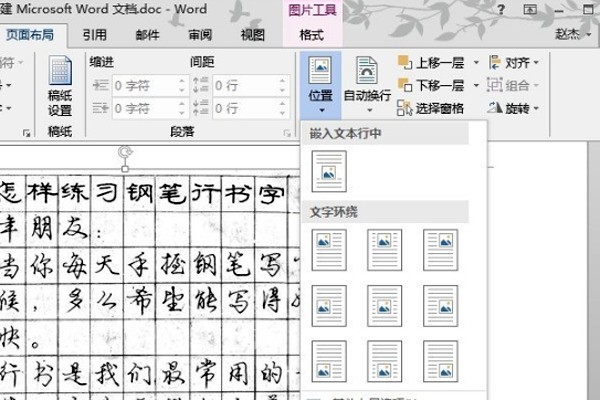Select bottom-center text wrapping position
This screenshot has height=400, width=600.
tap(384, 359)
